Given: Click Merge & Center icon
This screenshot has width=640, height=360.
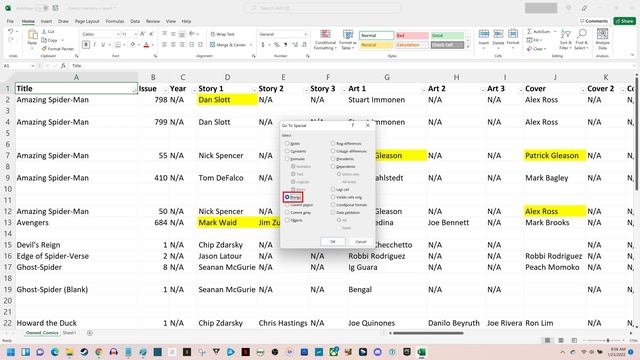Looking at the screenshot, I should point(212,44).
